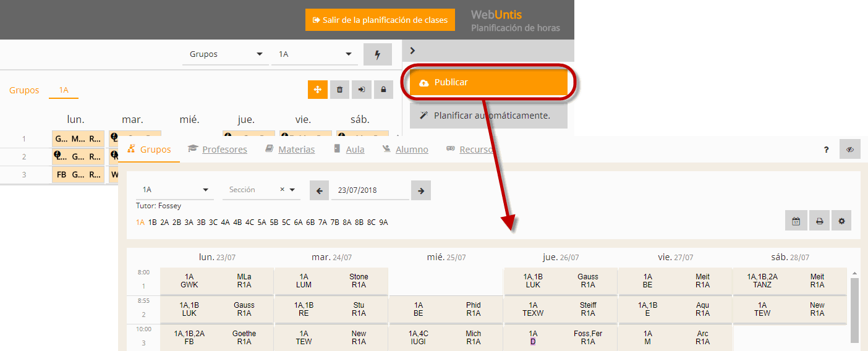Image resolution: width=868 pixels, height=351 pixels.
Task: Select class 1B link
Action: (x=153, y=222)
